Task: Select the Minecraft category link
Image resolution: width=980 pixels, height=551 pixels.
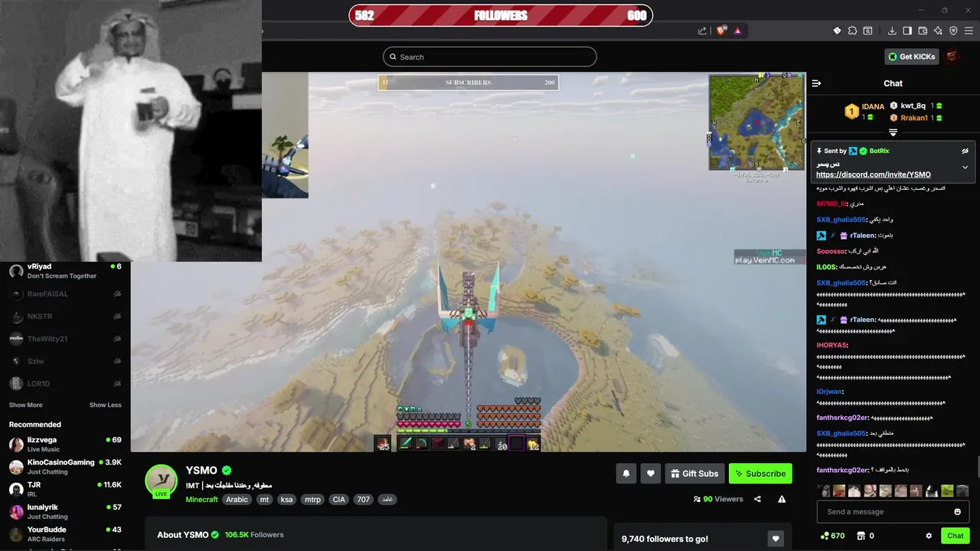Action: 201,500
